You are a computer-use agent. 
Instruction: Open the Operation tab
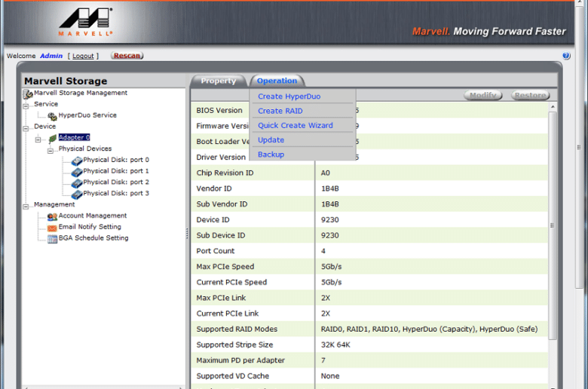pyautogui.click(x=277, y=81)
